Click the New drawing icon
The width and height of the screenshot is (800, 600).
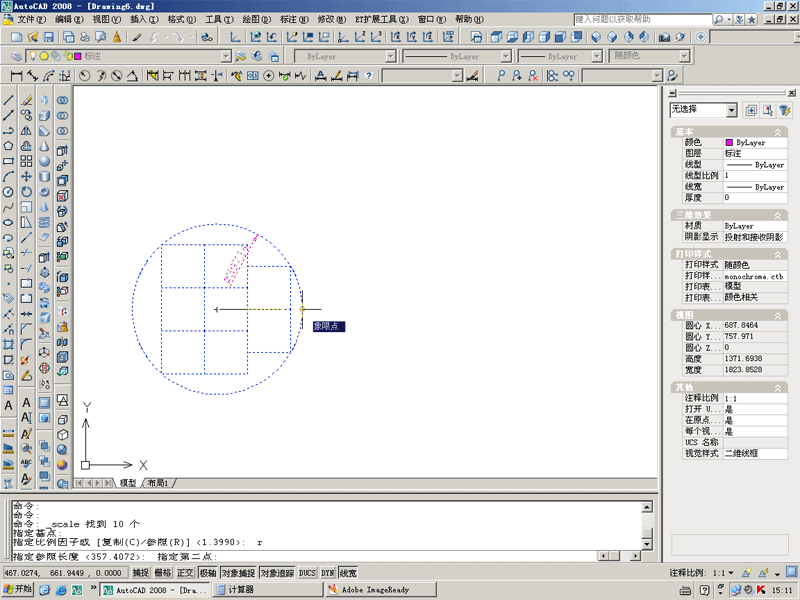point(16,37)
